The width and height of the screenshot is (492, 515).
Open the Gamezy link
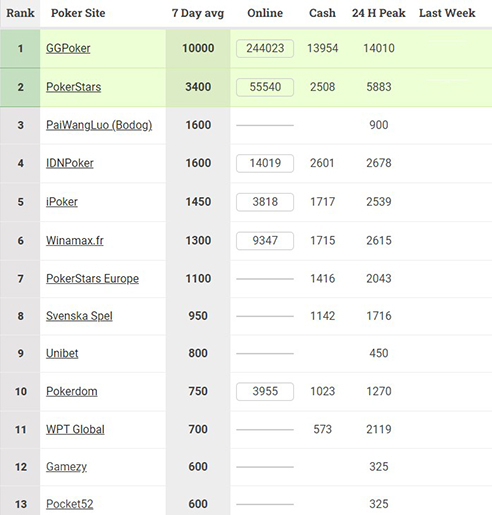point(66,467)
